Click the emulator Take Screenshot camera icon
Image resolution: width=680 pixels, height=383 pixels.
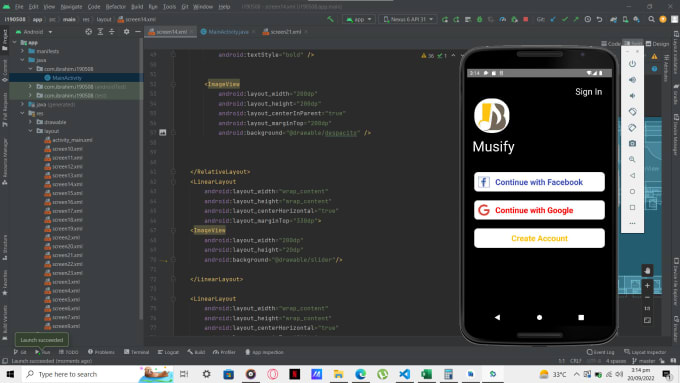(x=632, y=144)
